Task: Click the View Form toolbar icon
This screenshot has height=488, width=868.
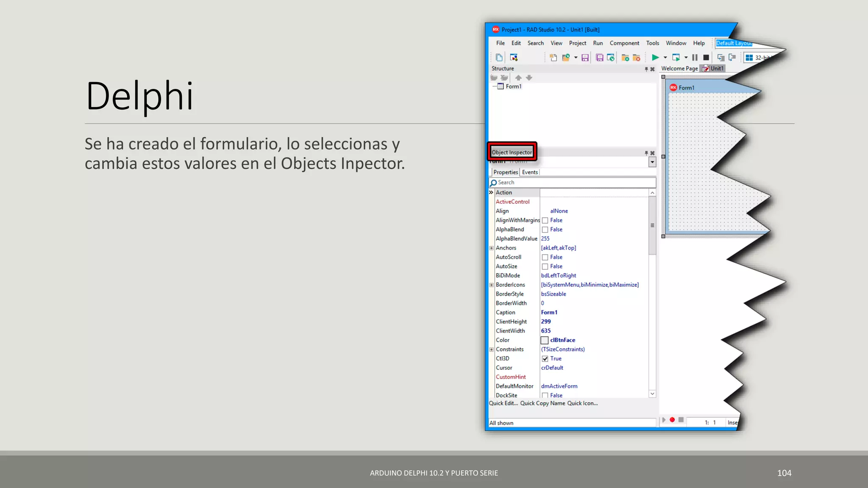Action: point(514,57)
